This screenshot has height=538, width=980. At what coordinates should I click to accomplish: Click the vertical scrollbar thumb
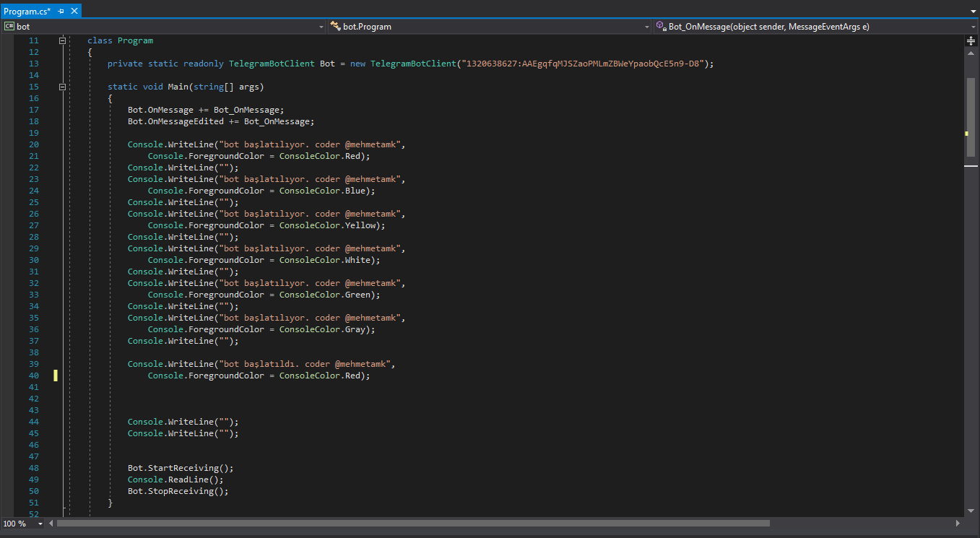(971, 116)
